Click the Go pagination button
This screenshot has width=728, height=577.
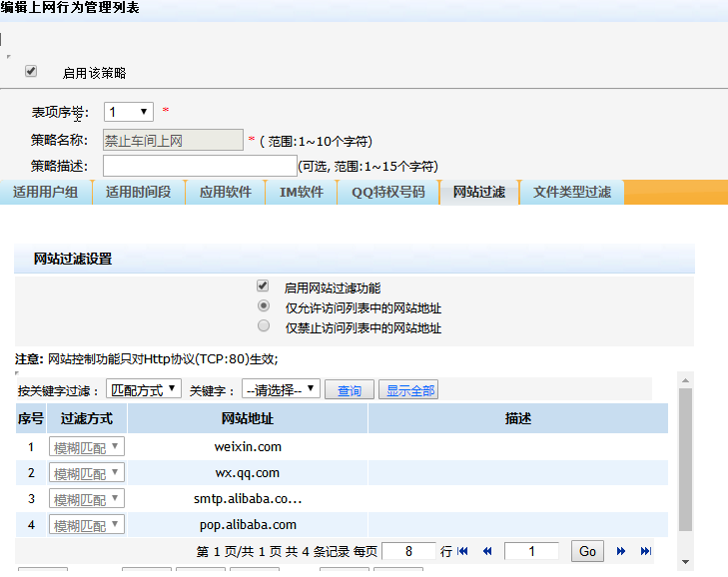coord(587,551)
